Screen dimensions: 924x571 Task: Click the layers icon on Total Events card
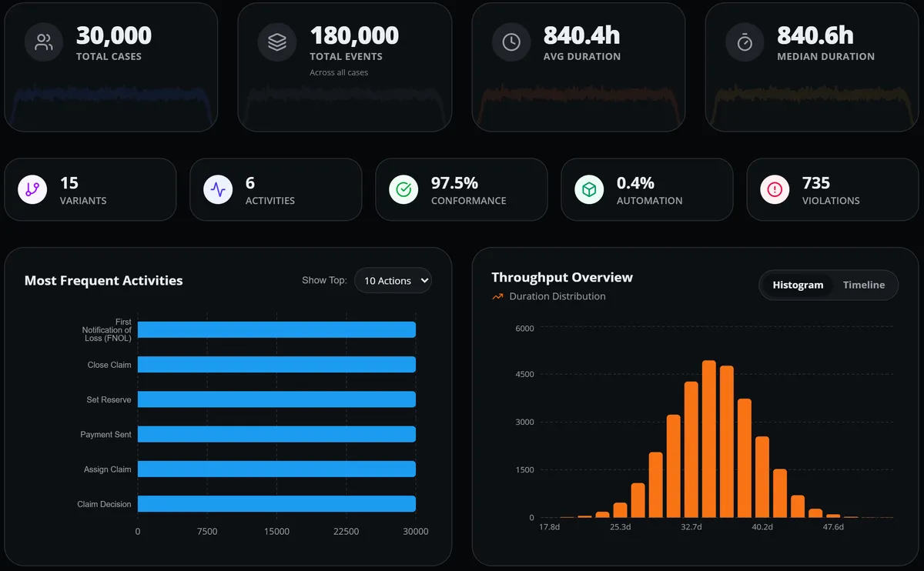(277, 42)
